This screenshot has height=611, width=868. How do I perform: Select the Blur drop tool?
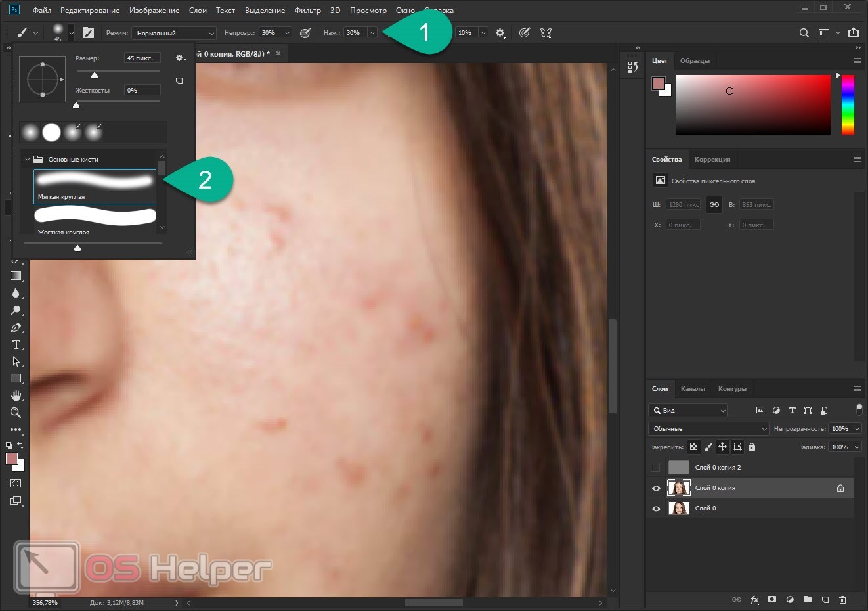point(16,293)
